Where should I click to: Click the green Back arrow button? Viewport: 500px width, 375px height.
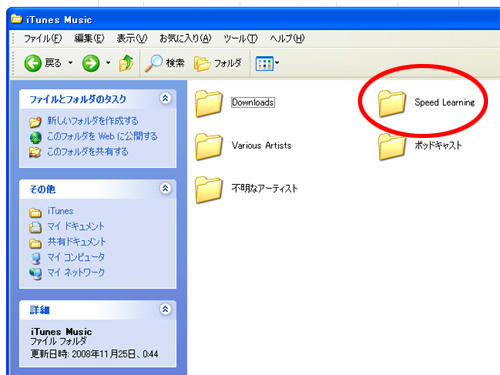coord(33,63)
